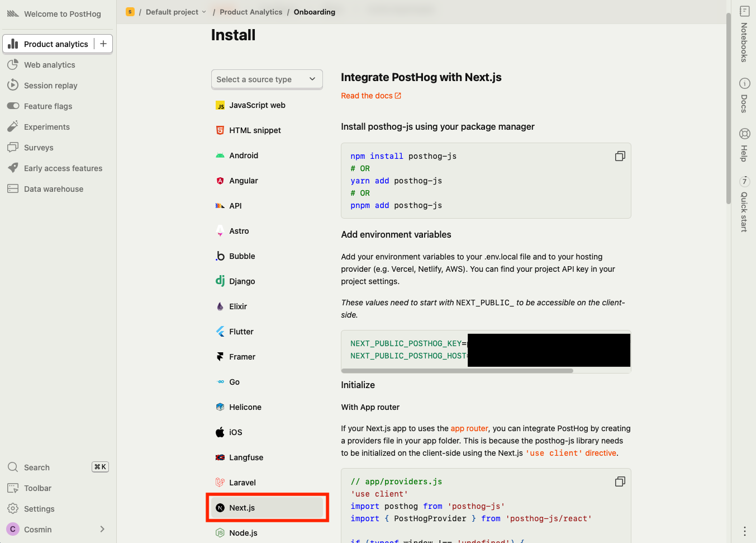Click the Search magnifier icon
Image resolution: width=756 pixels, height=543 pixels.
pyautogui.click(x=13, y=468)
